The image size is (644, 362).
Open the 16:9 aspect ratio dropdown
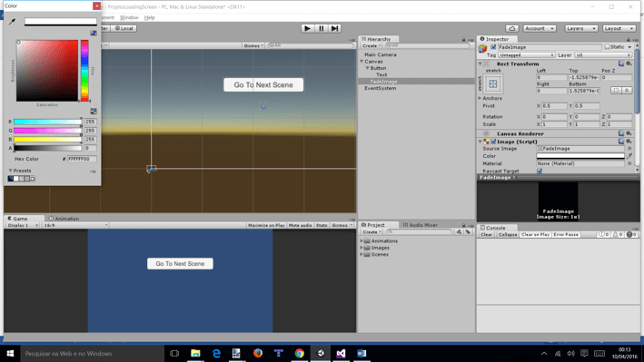tap(75, 225)
